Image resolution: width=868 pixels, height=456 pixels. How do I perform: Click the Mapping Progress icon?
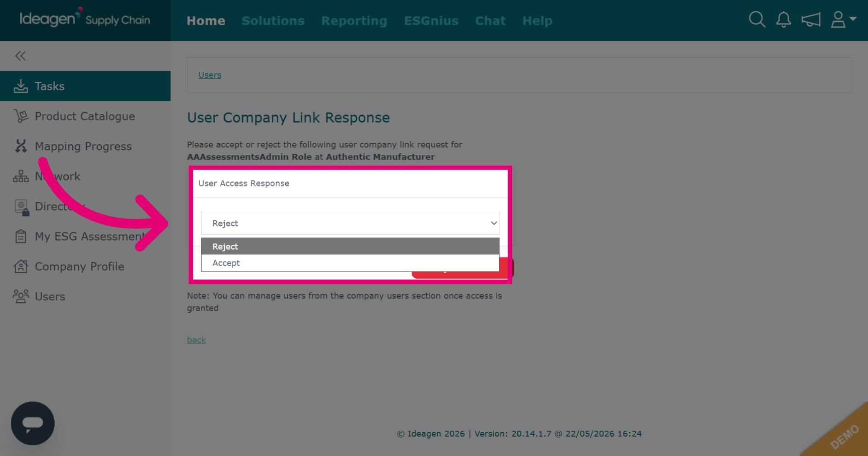pyautogui.click(x=21, y=146)
